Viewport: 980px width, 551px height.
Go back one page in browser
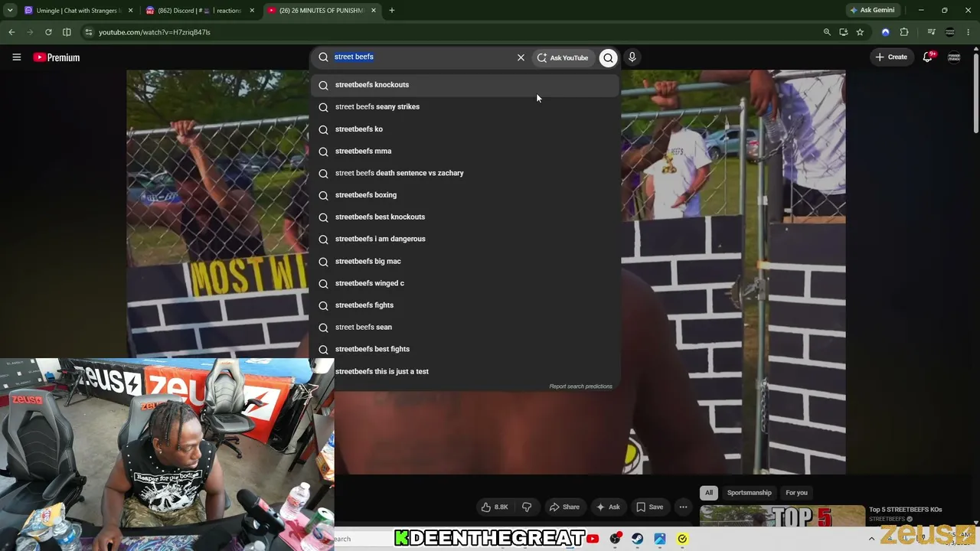coord(11,32)
